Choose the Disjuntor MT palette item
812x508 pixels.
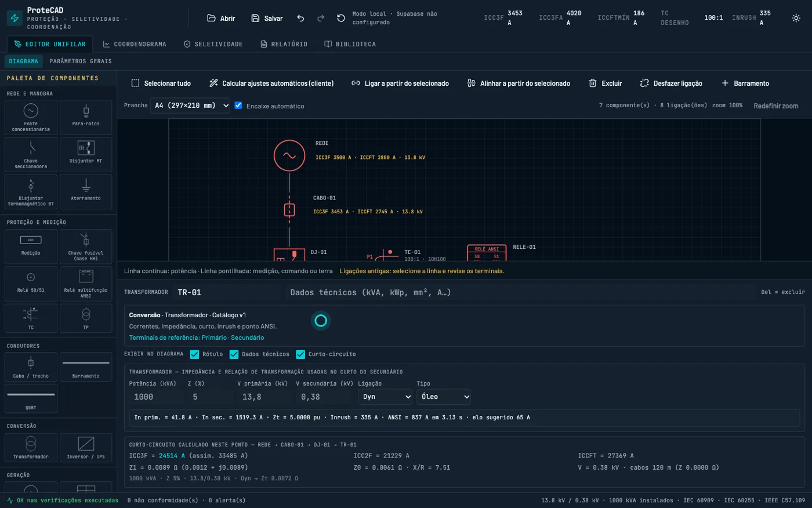click(86, 155)
